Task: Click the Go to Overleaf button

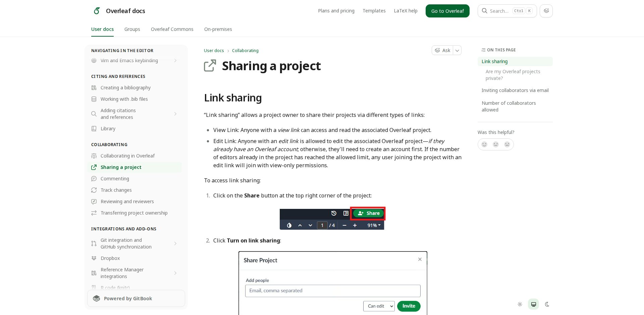Action: point(447,11)
